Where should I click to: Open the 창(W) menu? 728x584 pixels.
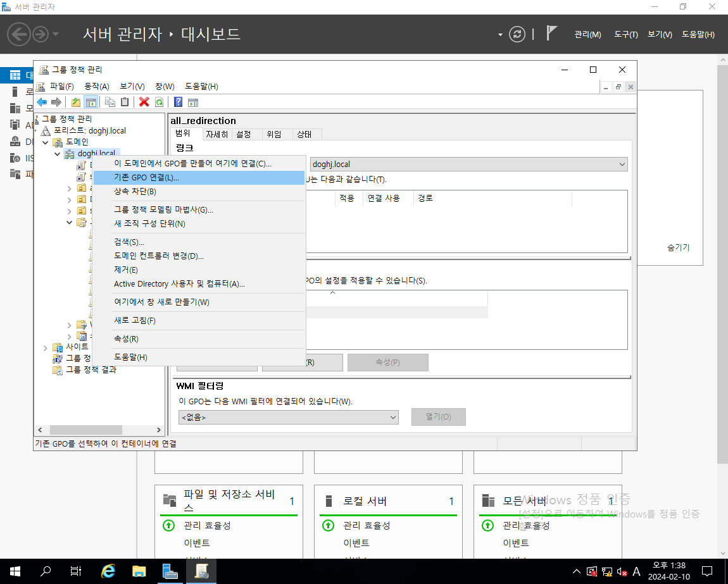pos(165,86)
